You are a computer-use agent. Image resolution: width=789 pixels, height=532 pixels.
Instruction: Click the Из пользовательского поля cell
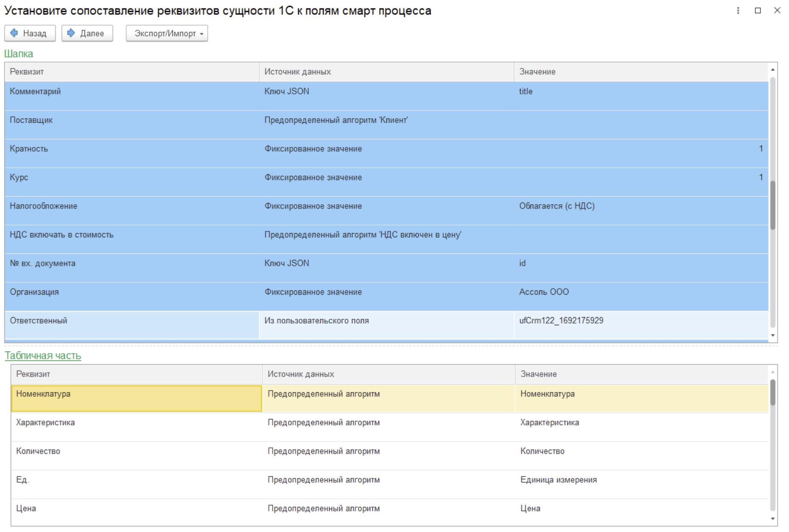point(386,325)
